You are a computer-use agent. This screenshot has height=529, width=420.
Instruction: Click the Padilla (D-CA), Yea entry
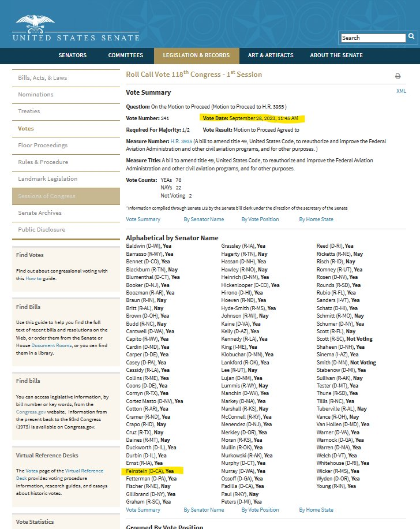[x=242, y=486]
